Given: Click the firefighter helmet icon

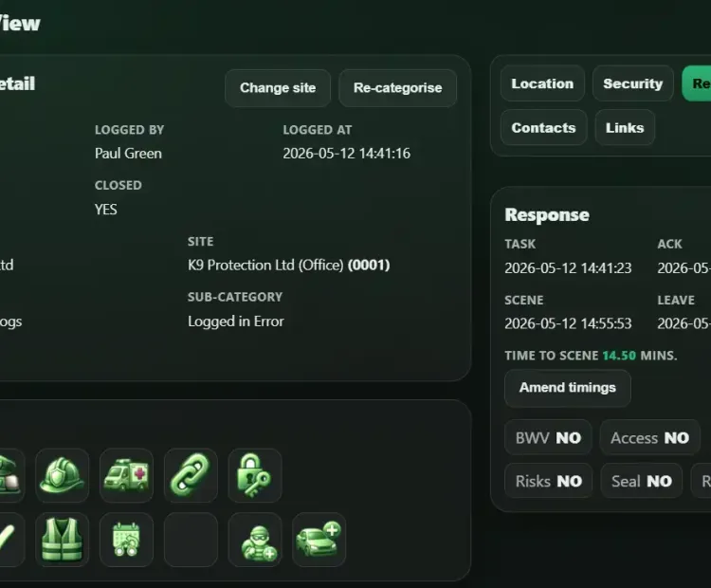Looking at the screenshot, I should 63,475.
